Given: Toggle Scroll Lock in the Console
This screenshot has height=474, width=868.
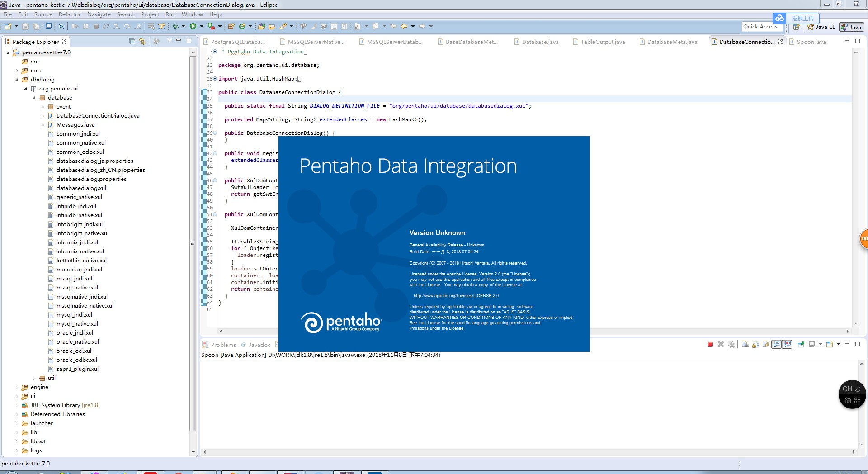Looking at the screenshot, I should tap(755, 344).
